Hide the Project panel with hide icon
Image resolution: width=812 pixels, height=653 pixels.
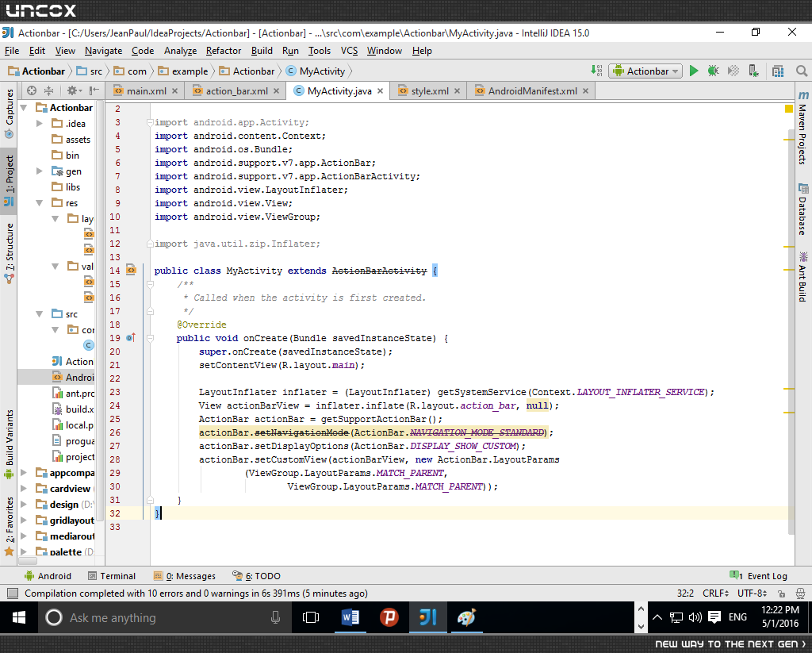click(94, 90)
